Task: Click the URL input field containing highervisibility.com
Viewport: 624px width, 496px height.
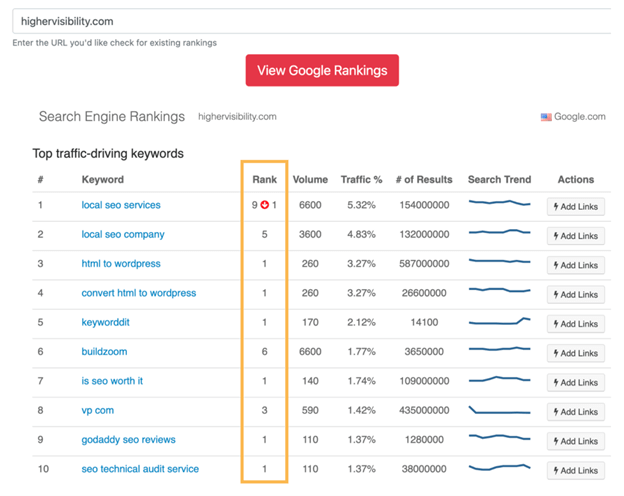Action: (x=310, y=21)
